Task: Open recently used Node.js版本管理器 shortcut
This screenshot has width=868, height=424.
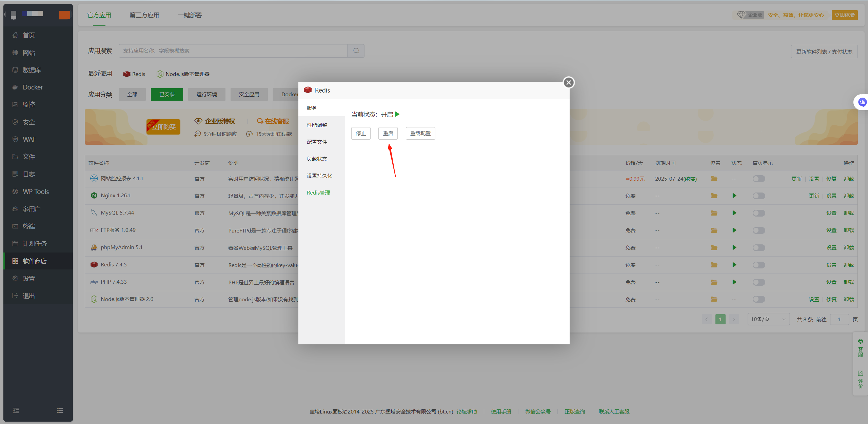Action: pos(183,74)
